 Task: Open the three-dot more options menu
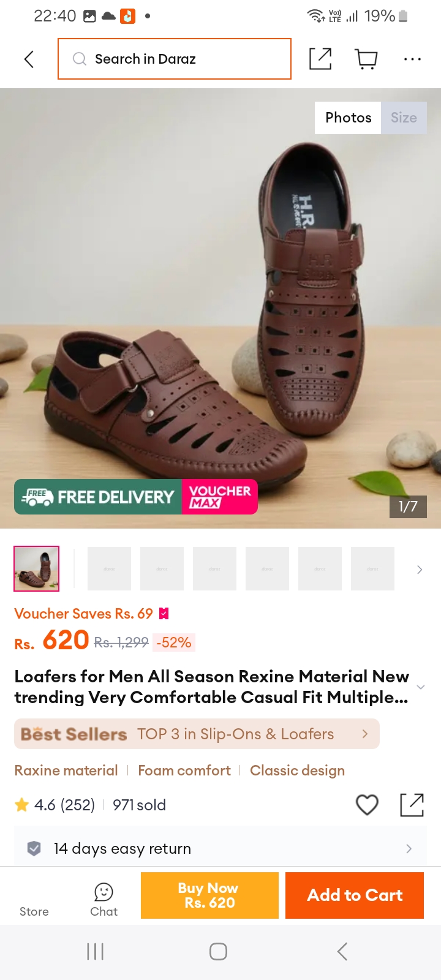pos(412,59)
